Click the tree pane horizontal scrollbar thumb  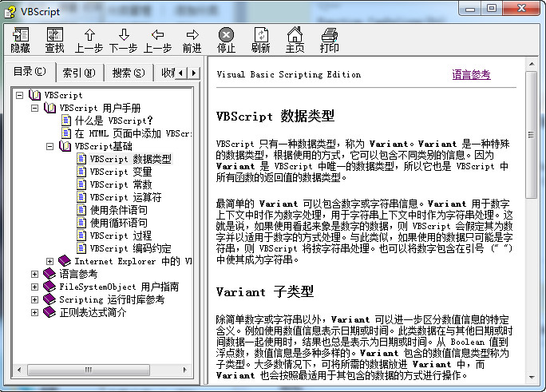(89, 370)
